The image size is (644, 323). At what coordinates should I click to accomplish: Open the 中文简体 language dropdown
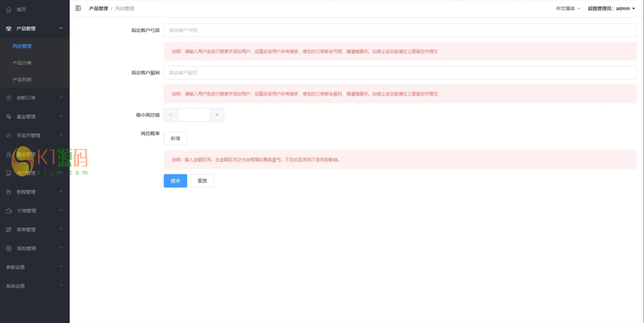[568, 8]
